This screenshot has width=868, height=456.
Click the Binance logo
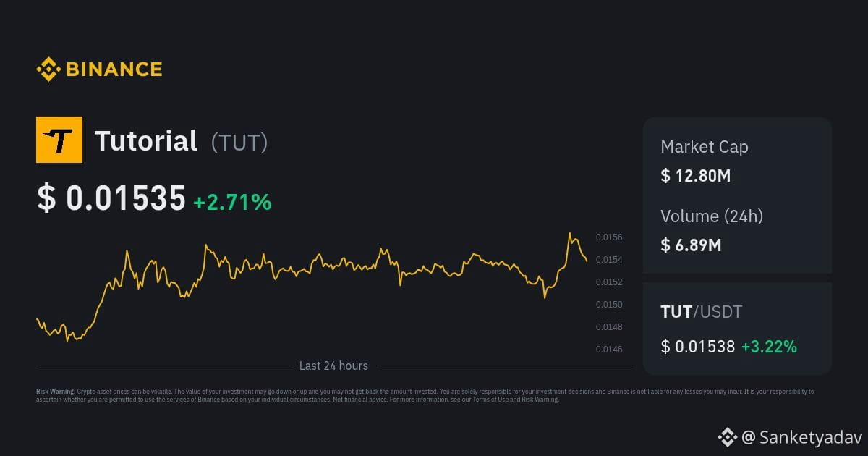[99, 69]
